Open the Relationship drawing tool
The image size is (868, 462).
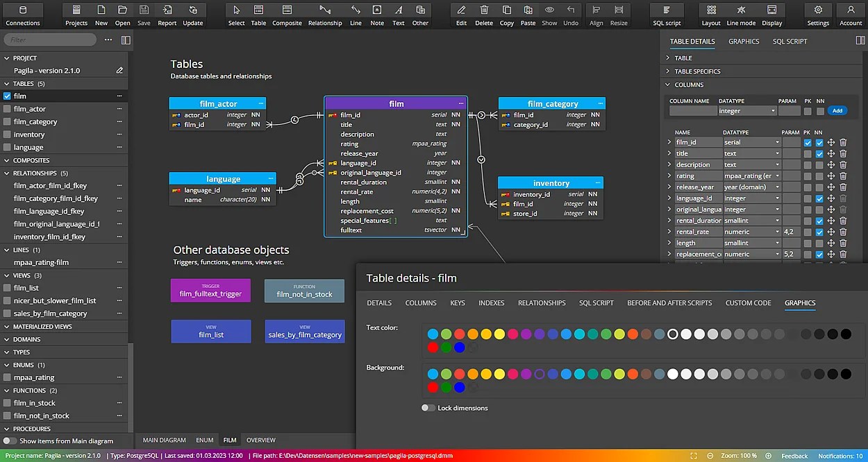coord(325,14)
